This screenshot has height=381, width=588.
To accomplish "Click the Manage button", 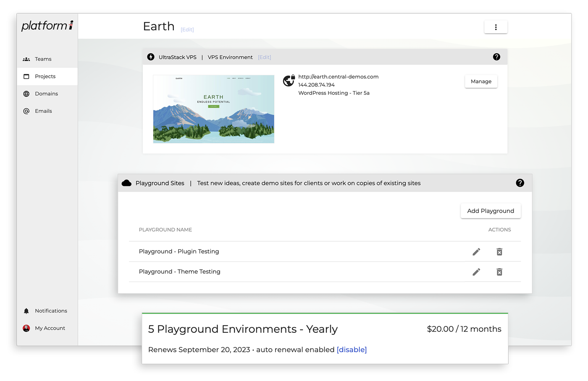I will click(481, 81).
